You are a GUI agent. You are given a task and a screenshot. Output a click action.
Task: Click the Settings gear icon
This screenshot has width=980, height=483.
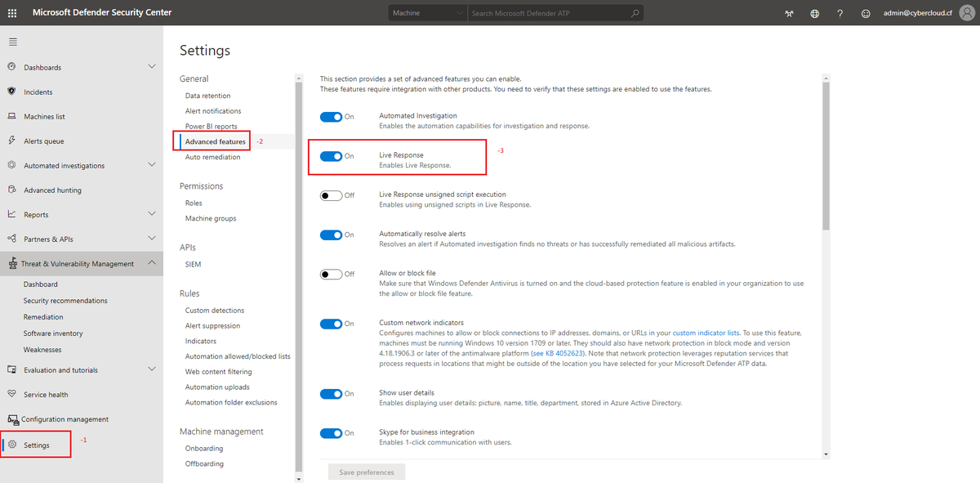[x=12, y=445]
